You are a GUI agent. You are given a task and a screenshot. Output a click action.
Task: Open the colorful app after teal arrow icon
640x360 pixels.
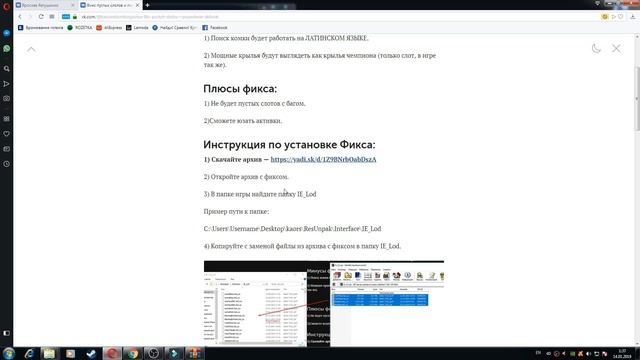pyautogui.click(x=195, y=353)
